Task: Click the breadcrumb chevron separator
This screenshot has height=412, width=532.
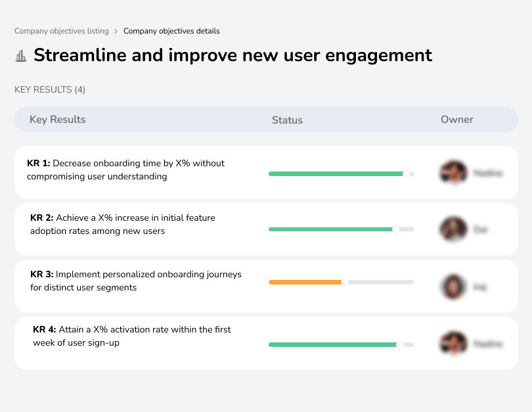Action: coord(116,31)
